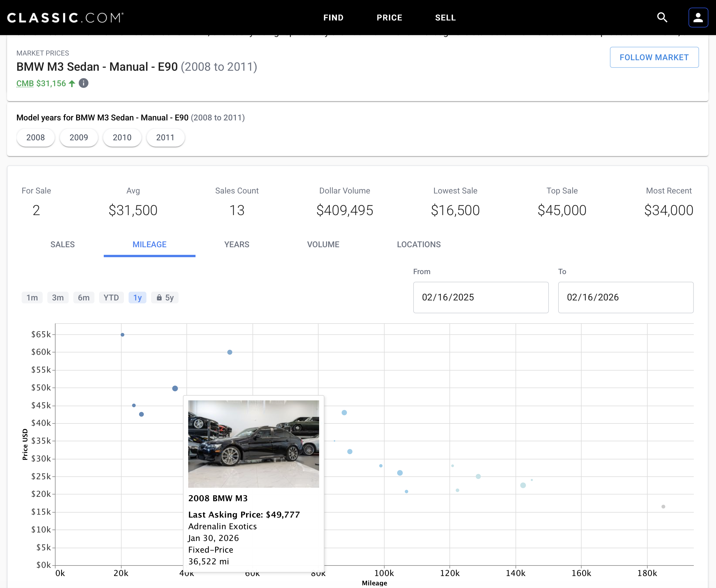Select the 2009 model year chip
This screenshot has height=588, width=716.
[x=79, y=138]
